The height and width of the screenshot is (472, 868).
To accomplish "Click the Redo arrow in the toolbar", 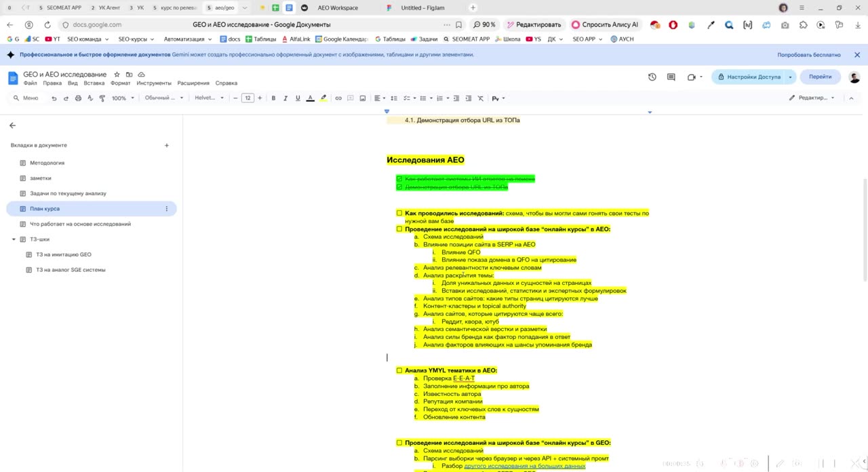I will 66,98.
